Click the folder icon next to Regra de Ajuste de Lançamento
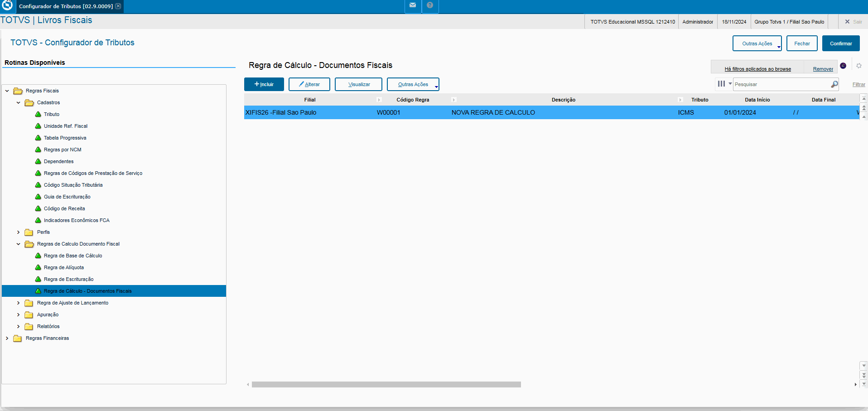 click(x=29, y=303)
